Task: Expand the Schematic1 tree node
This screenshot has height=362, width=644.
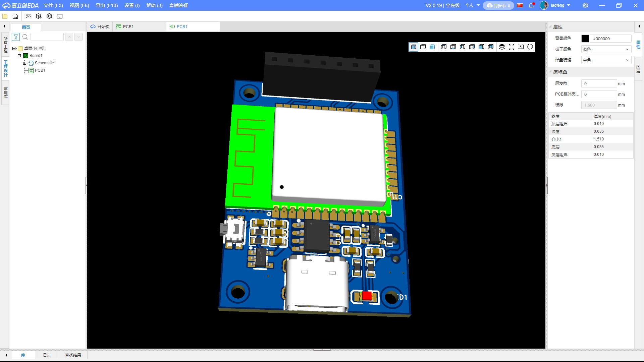Action: (25, 63)
